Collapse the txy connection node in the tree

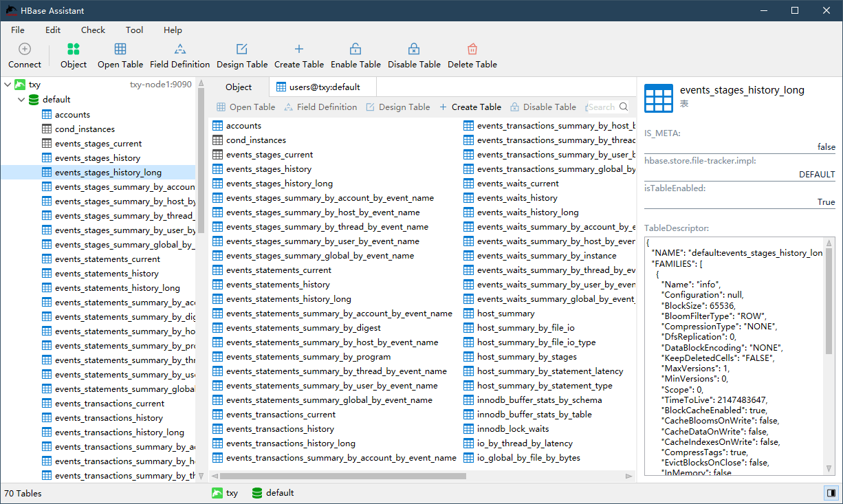[x=8, y=85]
